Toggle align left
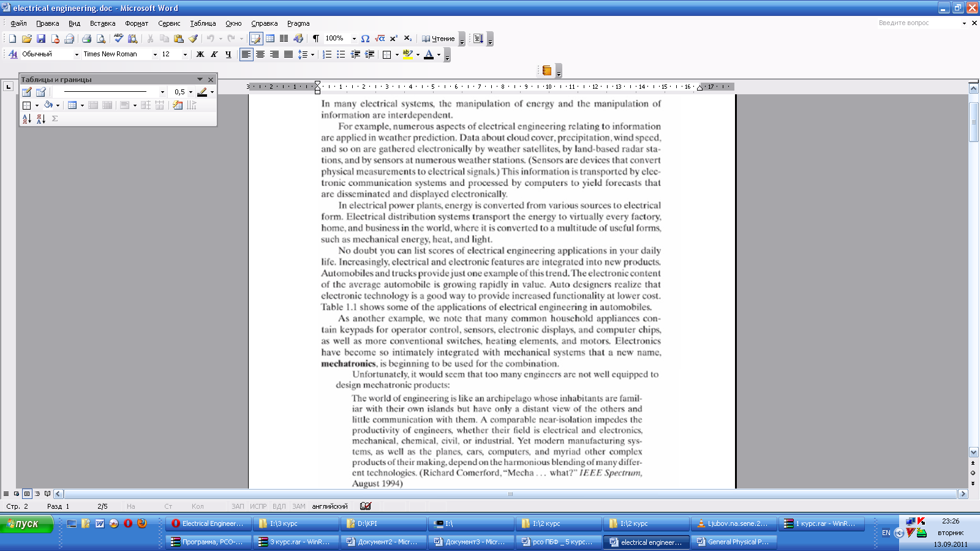Image resolution: width=980 pixels, height=551 pixels. point(246,54)
